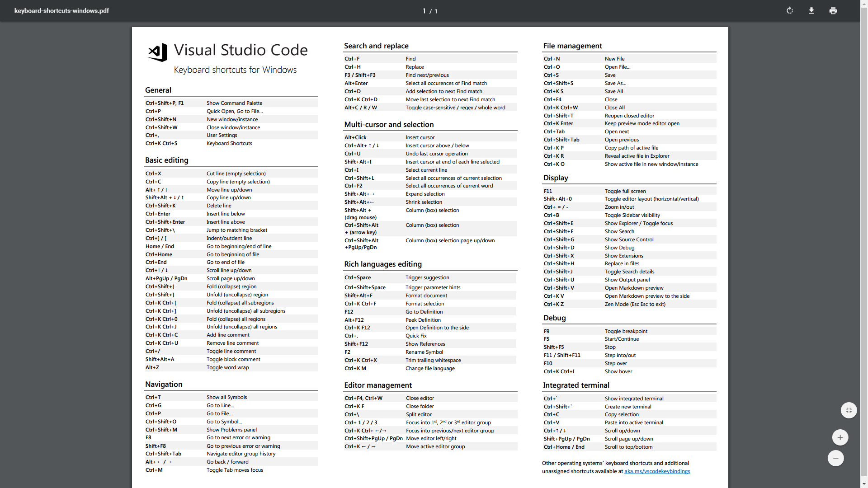Zoom in with the plus button
Viewport: 868px width, 488px height.
point(840,437)
